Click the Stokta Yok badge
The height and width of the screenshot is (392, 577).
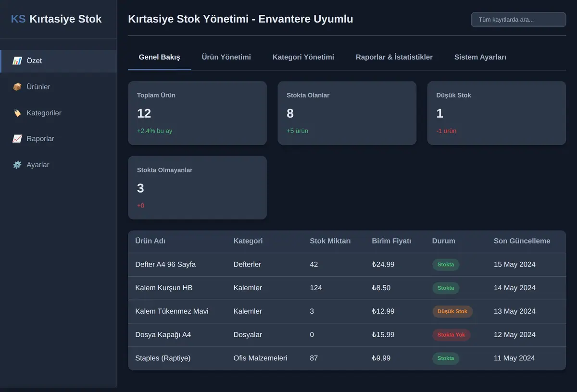pos(452,335)
